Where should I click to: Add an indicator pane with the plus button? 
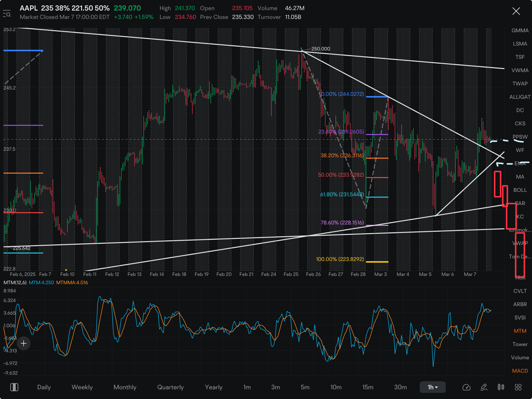[x=24, y=343]
